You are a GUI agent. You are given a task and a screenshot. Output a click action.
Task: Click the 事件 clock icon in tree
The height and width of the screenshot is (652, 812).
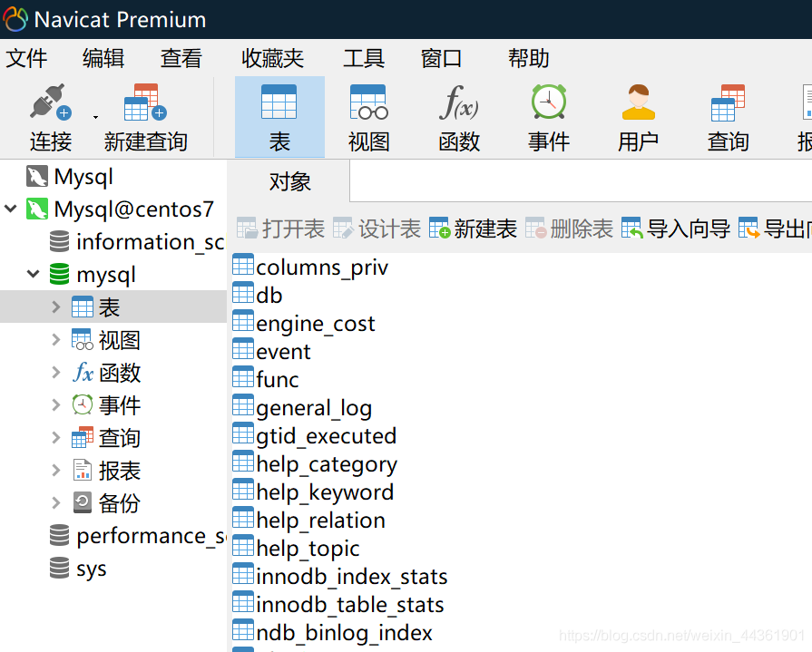[83, 404]
